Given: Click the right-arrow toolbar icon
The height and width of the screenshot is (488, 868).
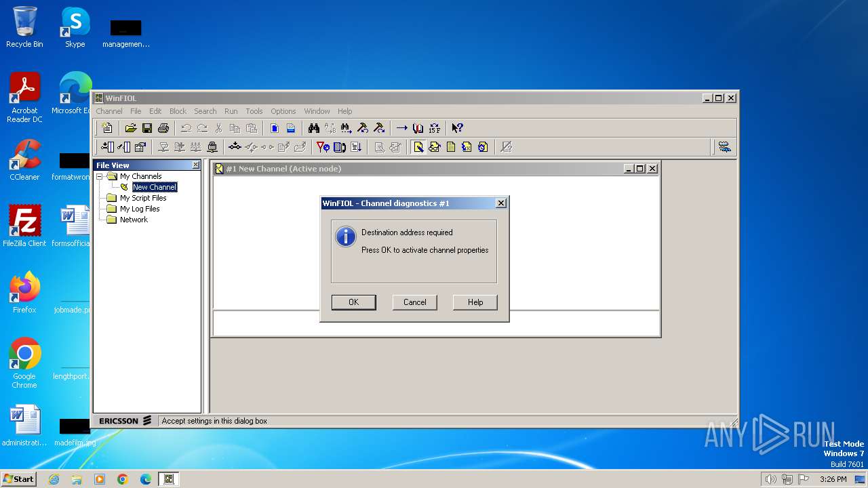Looking at the screenshot, I should pyautogui.click(x=401, y=128).
